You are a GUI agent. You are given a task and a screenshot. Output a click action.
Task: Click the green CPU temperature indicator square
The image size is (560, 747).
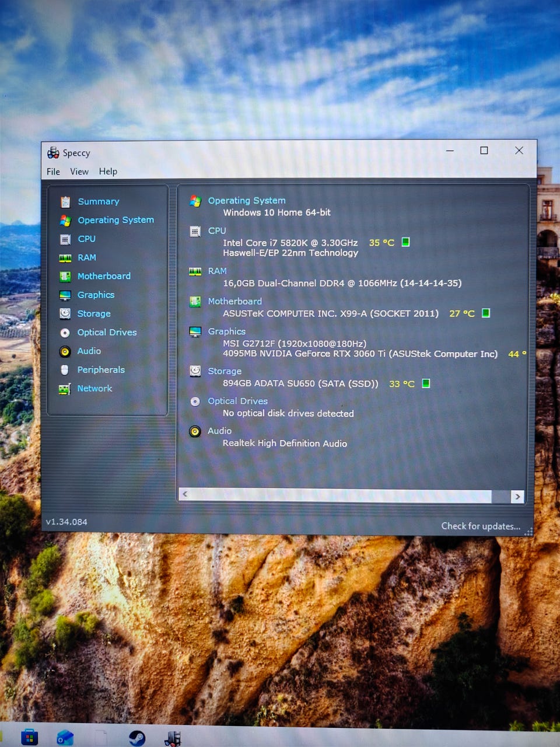(x=405, y=242)
